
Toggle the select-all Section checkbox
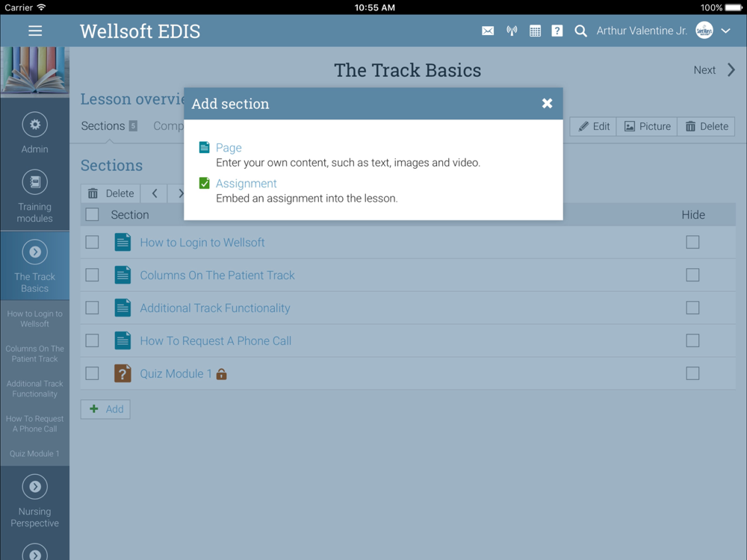92,215
